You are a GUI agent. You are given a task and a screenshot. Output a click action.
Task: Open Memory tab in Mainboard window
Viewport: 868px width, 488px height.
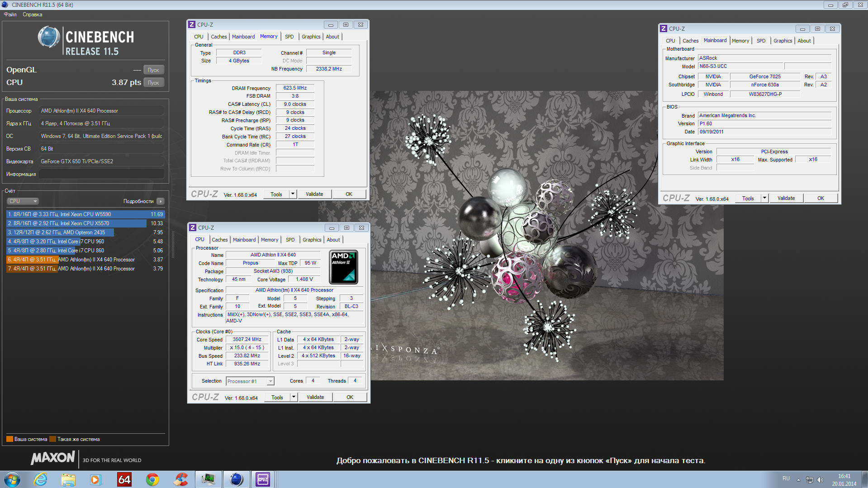point(740,41)
